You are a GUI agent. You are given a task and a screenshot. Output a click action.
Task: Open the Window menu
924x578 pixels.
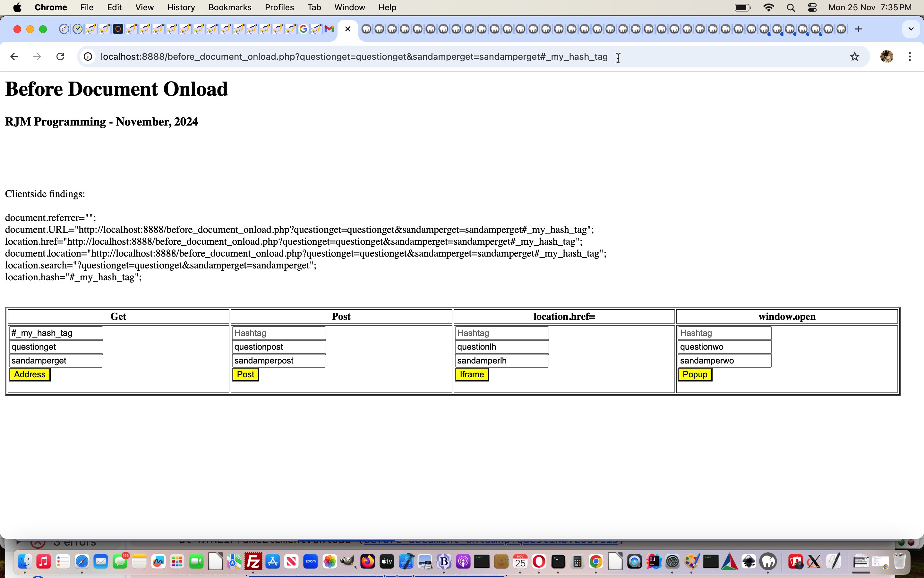tap(349, 7)
